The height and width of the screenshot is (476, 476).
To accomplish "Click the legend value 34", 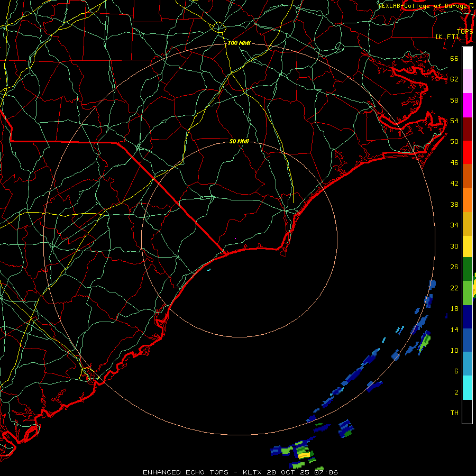I will [x=454, y=225].
